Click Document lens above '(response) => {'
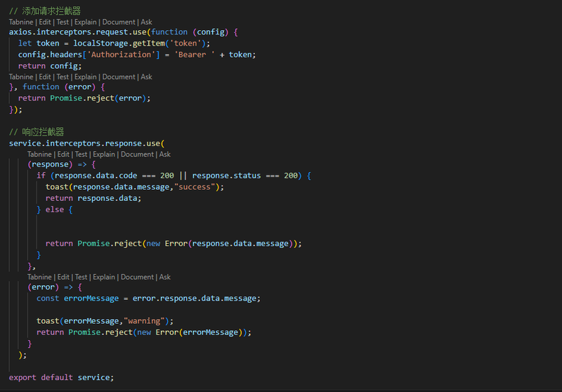 click(x=137, y=155)
